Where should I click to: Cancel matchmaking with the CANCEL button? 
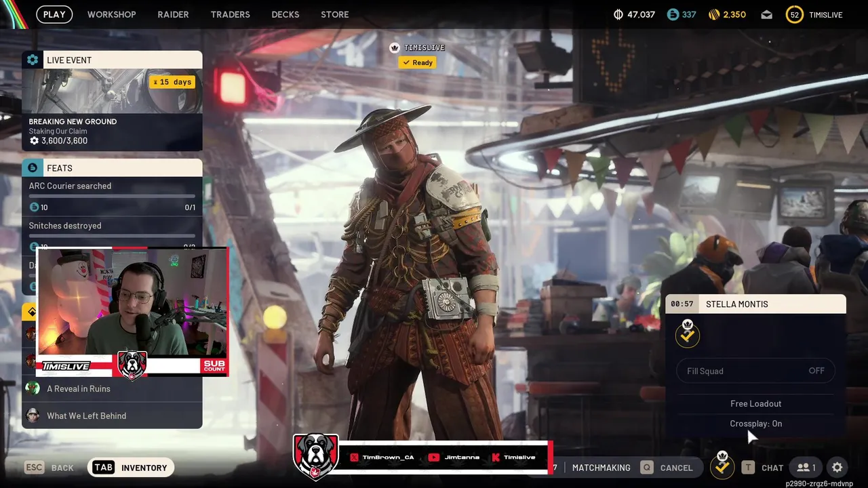coord(667,468)
